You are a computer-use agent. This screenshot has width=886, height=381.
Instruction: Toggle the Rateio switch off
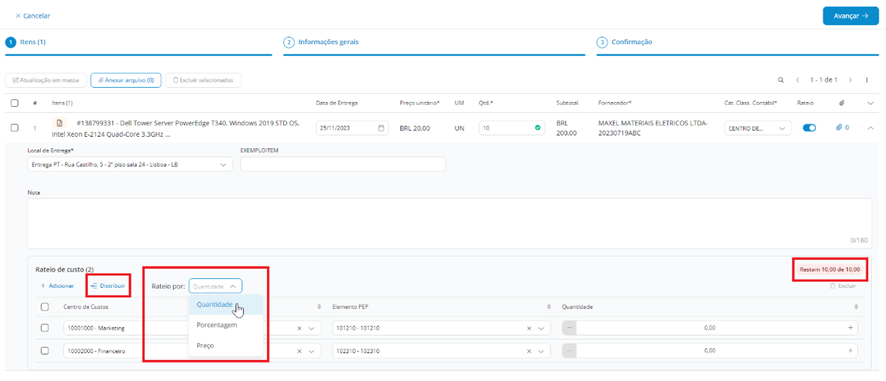pos(809,128)
